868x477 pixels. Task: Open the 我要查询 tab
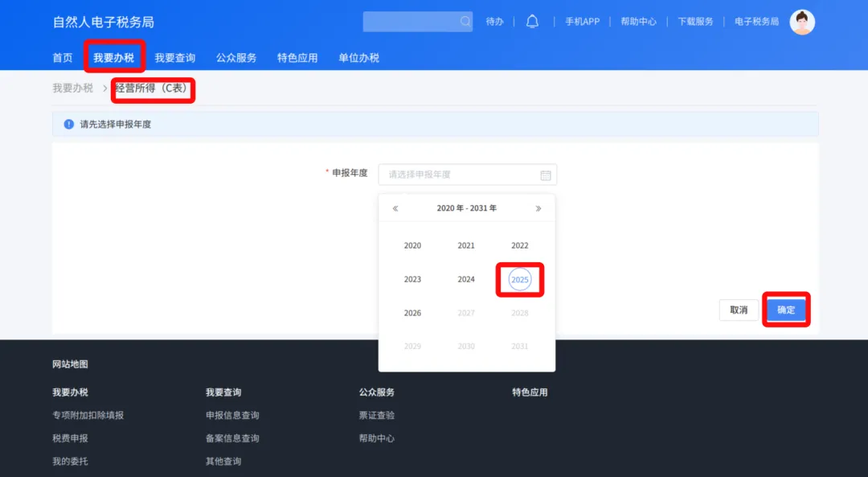[x=175, y=58]
